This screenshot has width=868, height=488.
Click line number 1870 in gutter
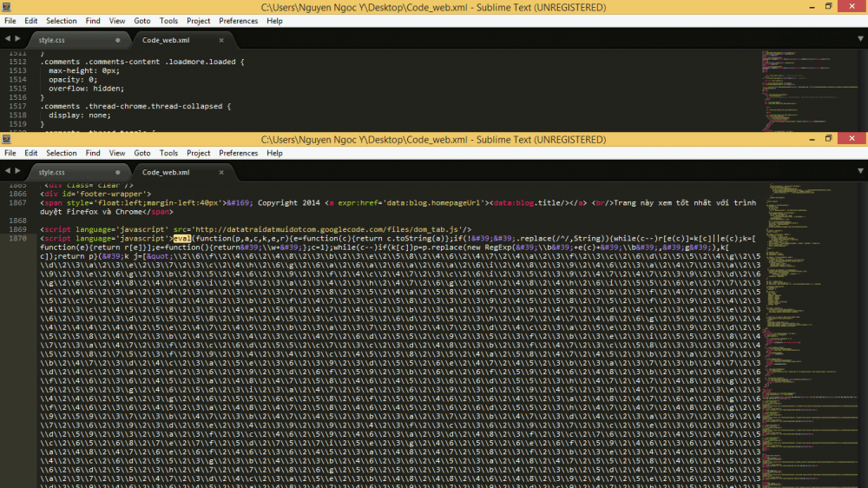click(17, 239)
